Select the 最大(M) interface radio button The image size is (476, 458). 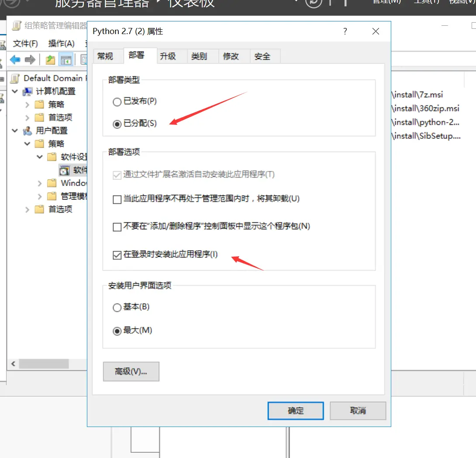[x=117, y=331]
